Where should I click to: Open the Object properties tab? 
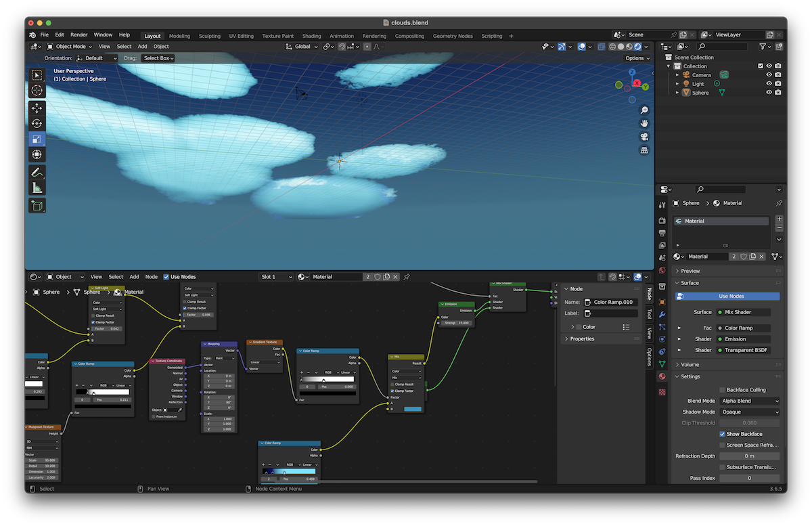[662, 301]
